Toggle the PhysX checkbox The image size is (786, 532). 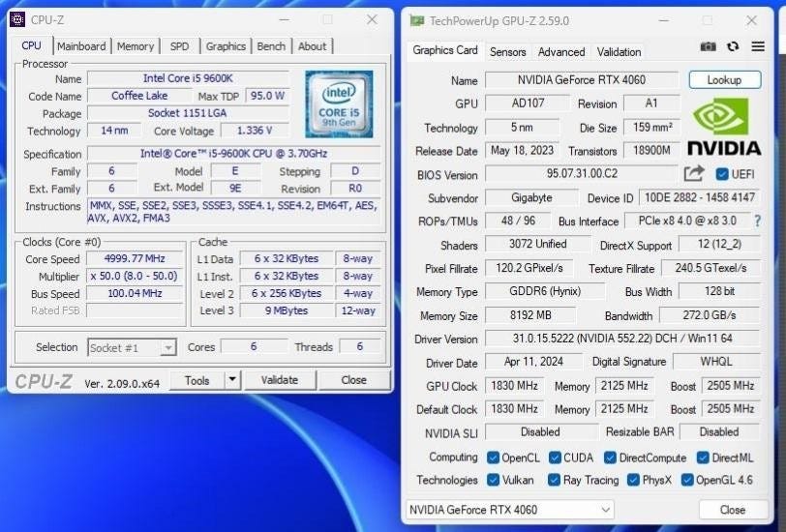coord(633,480)
